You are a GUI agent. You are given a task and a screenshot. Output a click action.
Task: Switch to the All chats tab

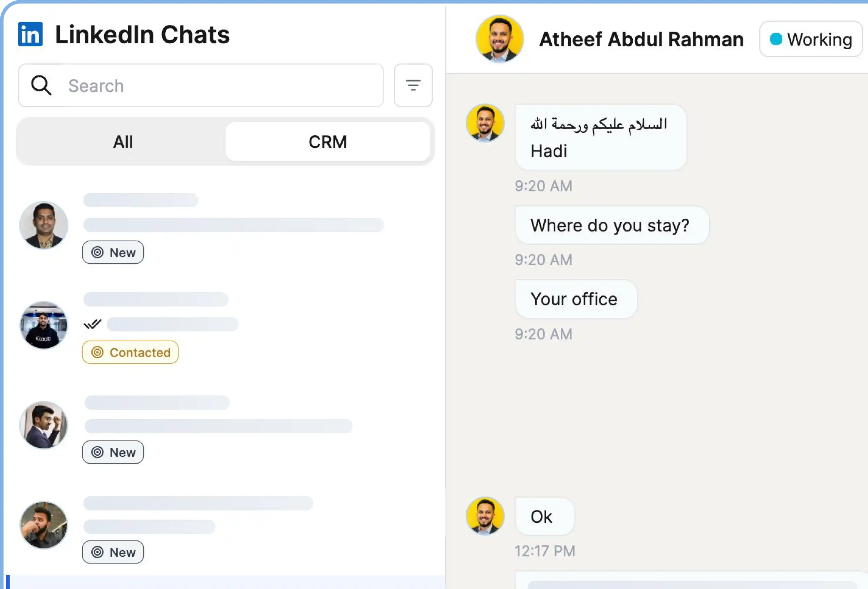pyautogui.click(x=123, y=142)
